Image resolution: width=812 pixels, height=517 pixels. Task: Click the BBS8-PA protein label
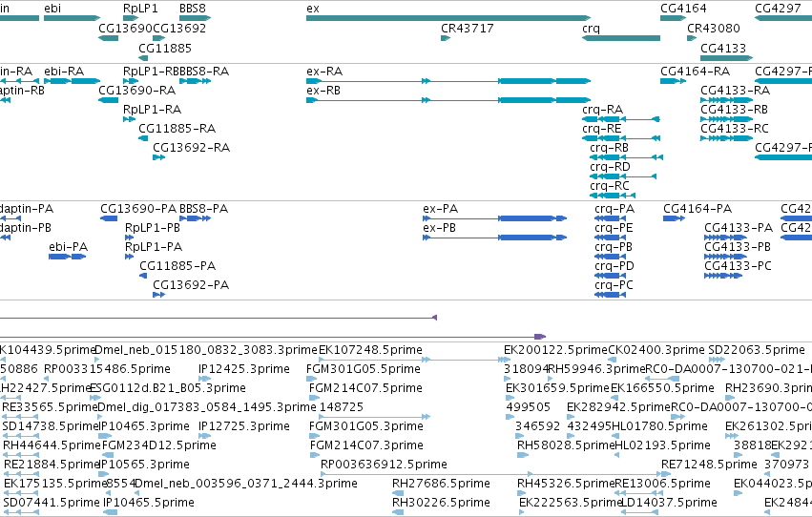click(x=203, y=209)
